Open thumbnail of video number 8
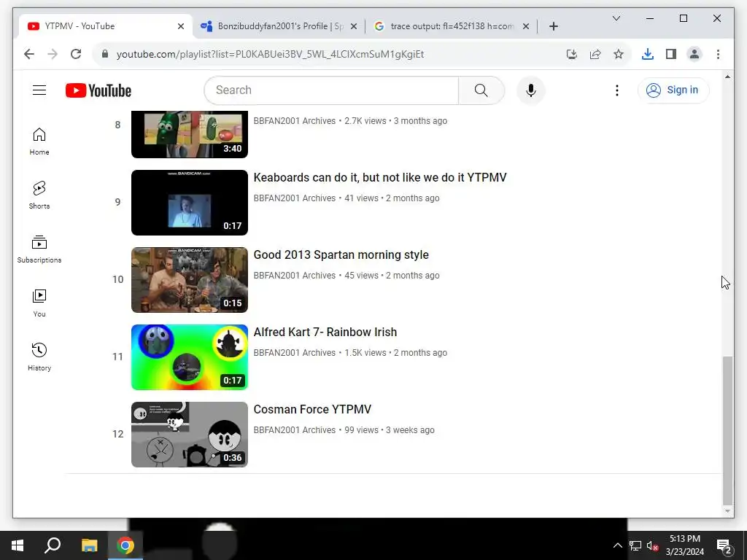This screenshot has height=560, width=747. 190,134
